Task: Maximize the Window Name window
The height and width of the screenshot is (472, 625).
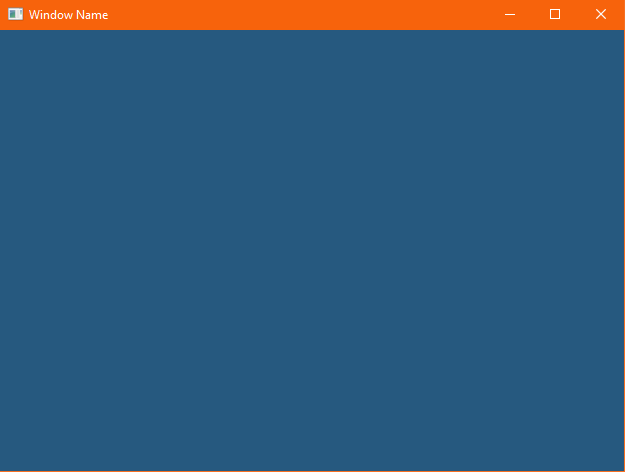Action: pos(555,15)
